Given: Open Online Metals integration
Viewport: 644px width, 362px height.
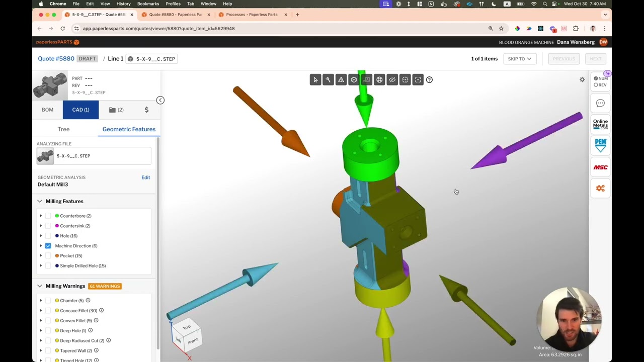Looking at the screenshot, I should coord(600,124).
